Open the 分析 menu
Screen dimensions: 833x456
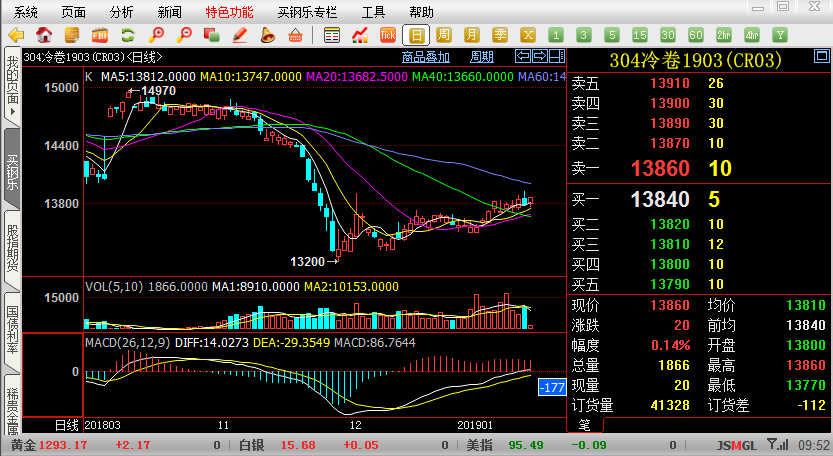pos(121,12)
